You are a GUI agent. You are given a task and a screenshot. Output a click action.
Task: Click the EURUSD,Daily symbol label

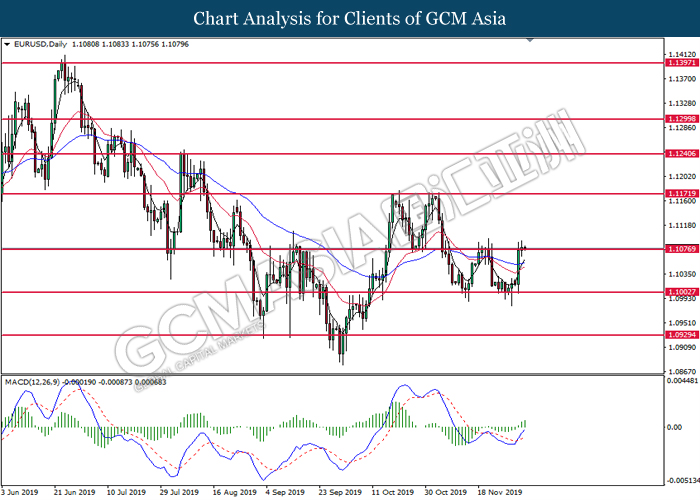(x=40, y=44)
